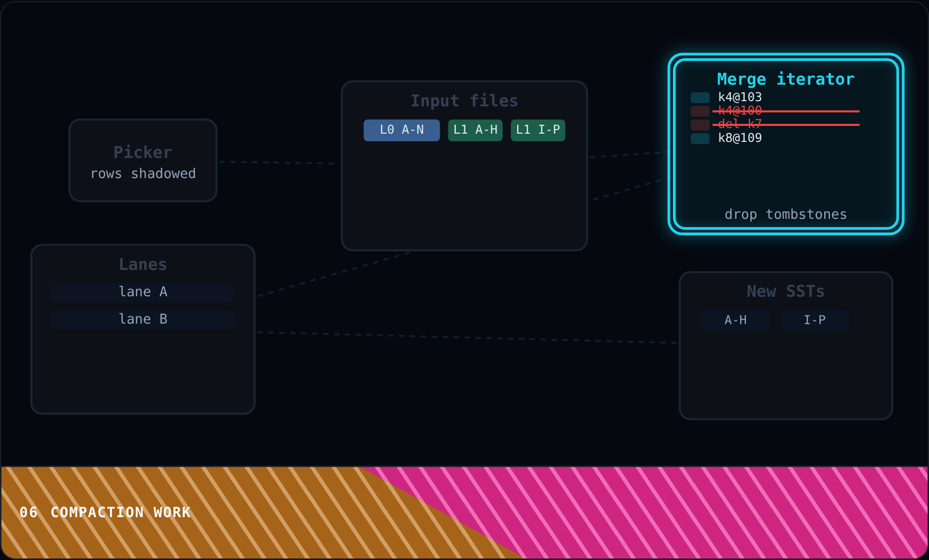The height and width of the screenshot is (560, 929).
Task: Click the teal swatch beside k4@103
Action: click(x=700, y=98)
